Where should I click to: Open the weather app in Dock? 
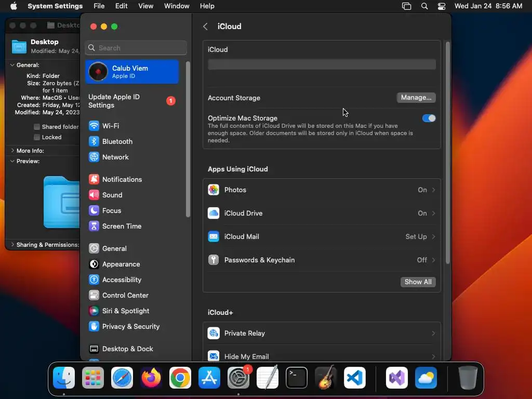point(426,378)
